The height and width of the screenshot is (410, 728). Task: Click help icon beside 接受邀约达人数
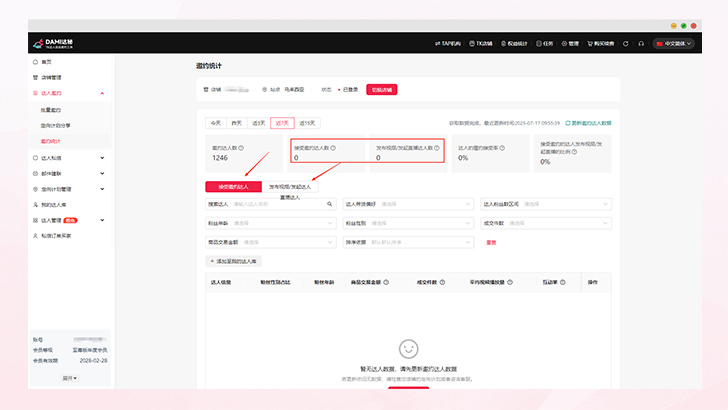(333, 148)
